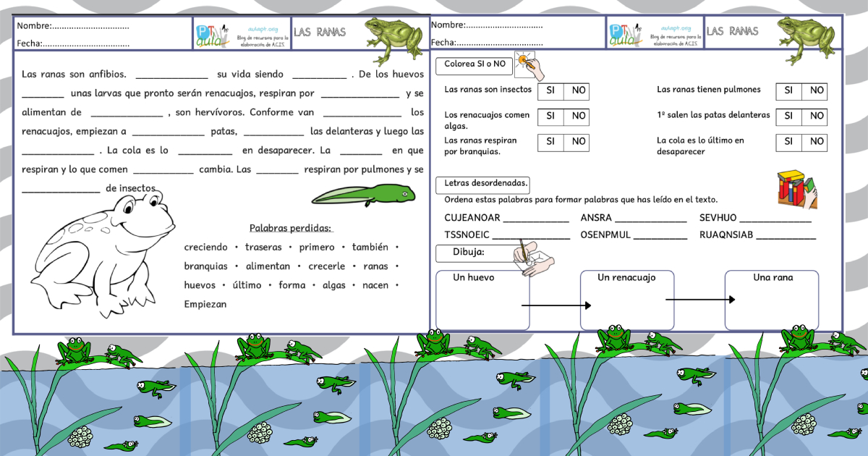Mark NO for 'Los renacuajos comen algas'
Screen dimensions: 868x456
[x=576, y=116]
